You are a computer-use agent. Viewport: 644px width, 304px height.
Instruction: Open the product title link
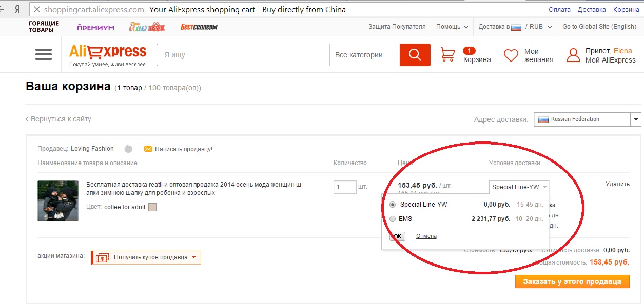(x=194, y=188)
